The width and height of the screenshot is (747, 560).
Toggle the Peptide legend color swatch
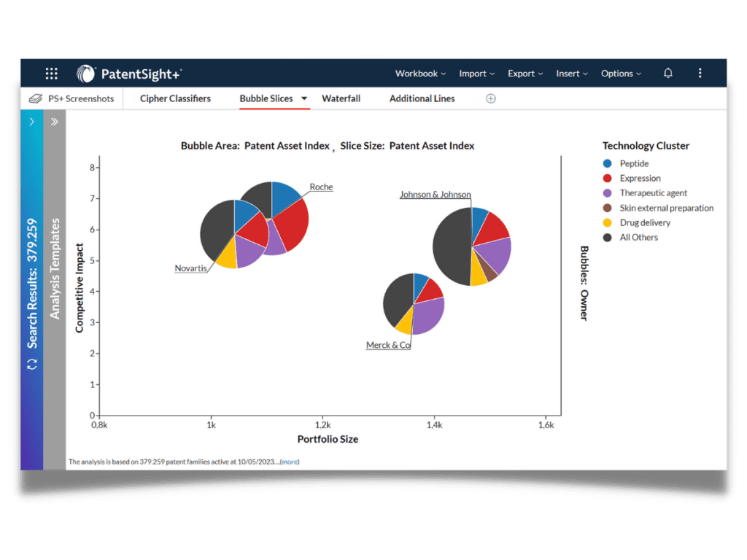pos(608,164)
